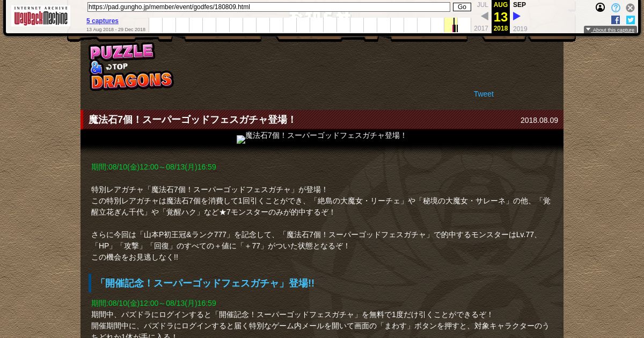This screenshot has height=338, width=644.
Task: Open the 5 captures link
Action: coord(103,21)
